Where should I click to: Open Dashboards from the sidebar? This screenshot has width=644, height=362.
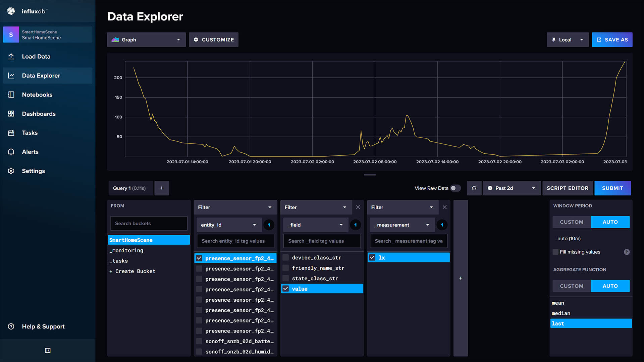pyautogui.click(x=11, y=114)
